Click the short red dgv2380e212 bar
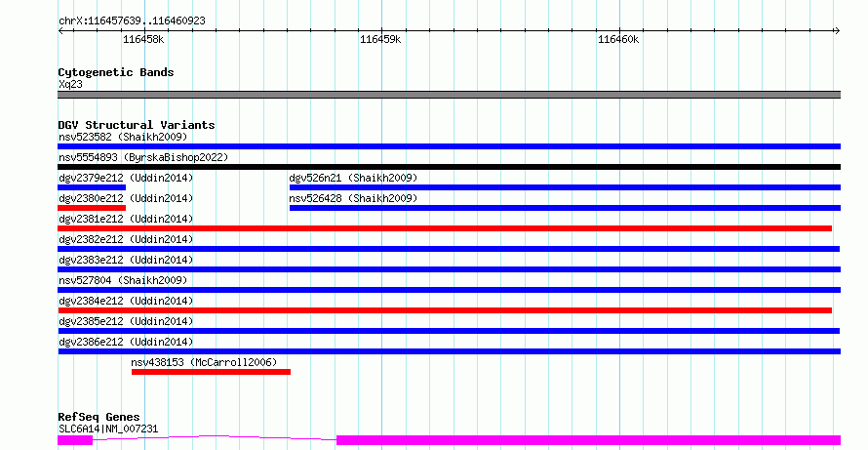The image size is (868, 450). [92, 208]
